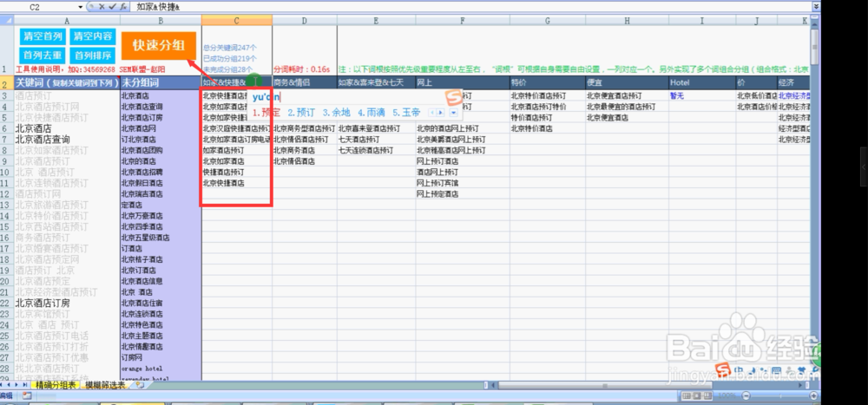Click the 清空首列 button
The image size is (868, 405).
point(43,36)
